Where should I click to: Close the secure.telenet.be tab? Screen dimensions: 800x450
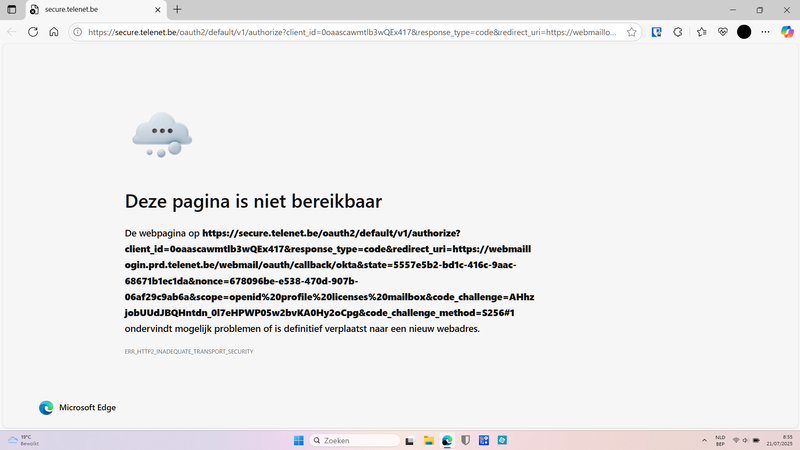click(x=158, y=10)
